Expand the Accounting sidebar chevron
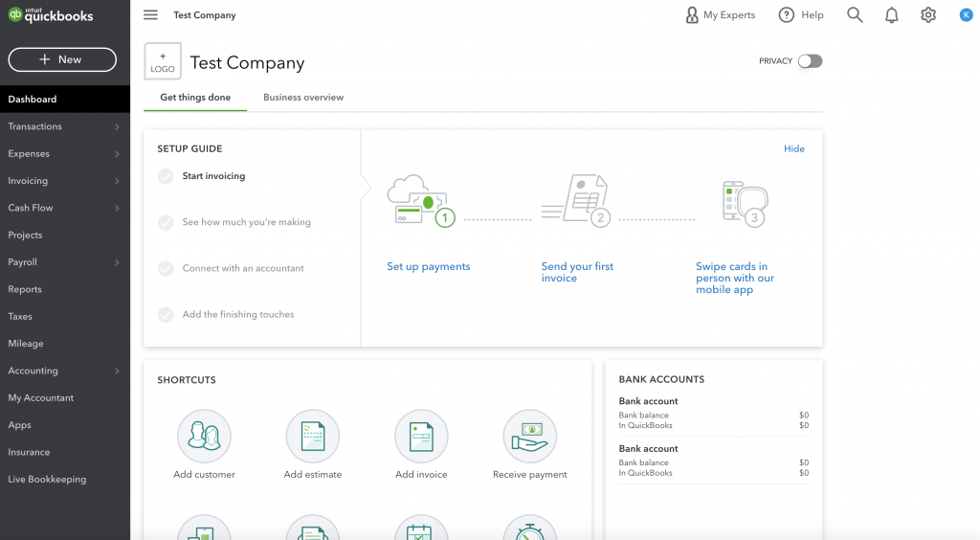 (x=117, y=371)
